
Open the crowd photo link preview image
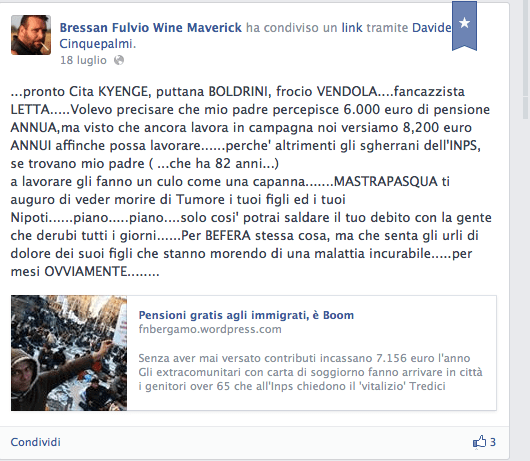pyautogui.click(x=69, y=353)
